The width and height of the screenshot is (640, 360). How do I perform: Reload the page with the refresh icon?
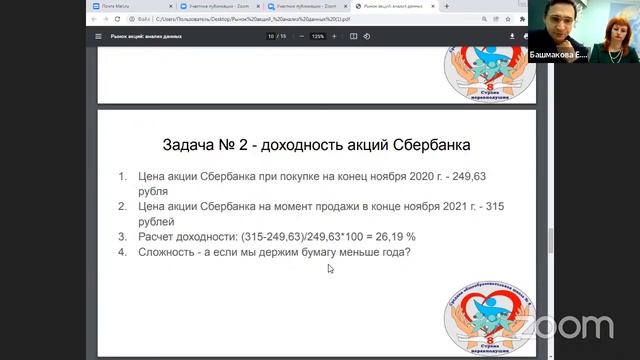[x=118, y=19]
